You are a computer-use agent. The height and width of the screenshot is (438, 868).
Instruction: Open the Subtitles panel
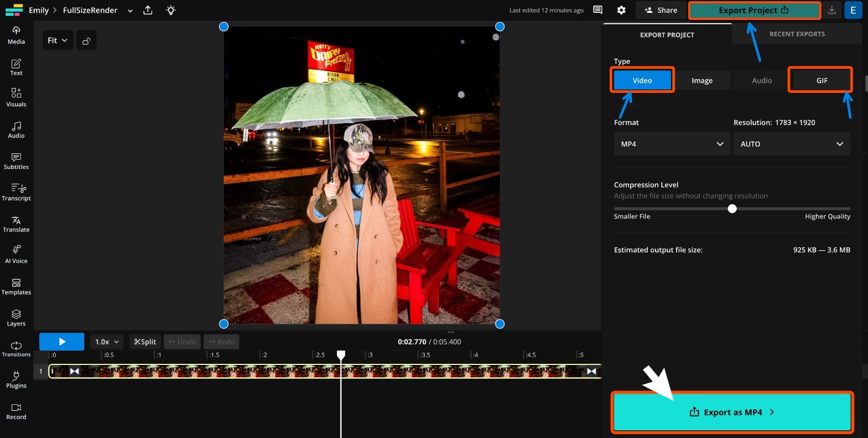click(16, 161)
